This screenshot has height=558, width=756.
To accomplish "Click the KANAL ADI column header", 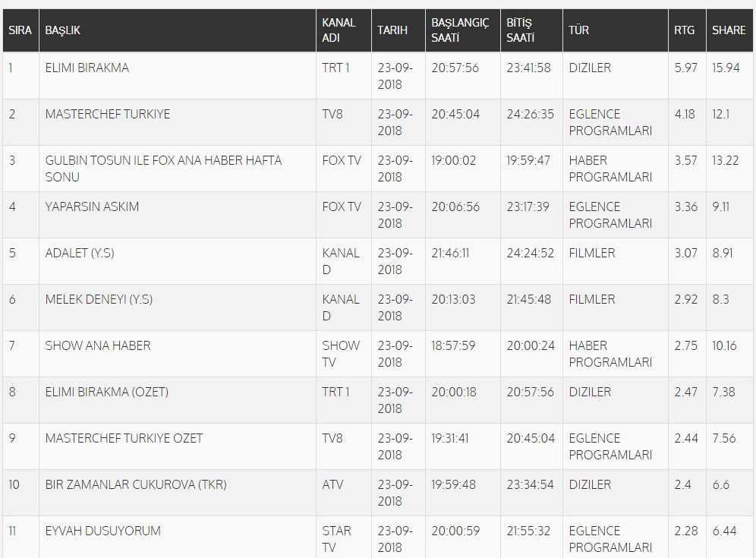I will [x=339, y=30].
